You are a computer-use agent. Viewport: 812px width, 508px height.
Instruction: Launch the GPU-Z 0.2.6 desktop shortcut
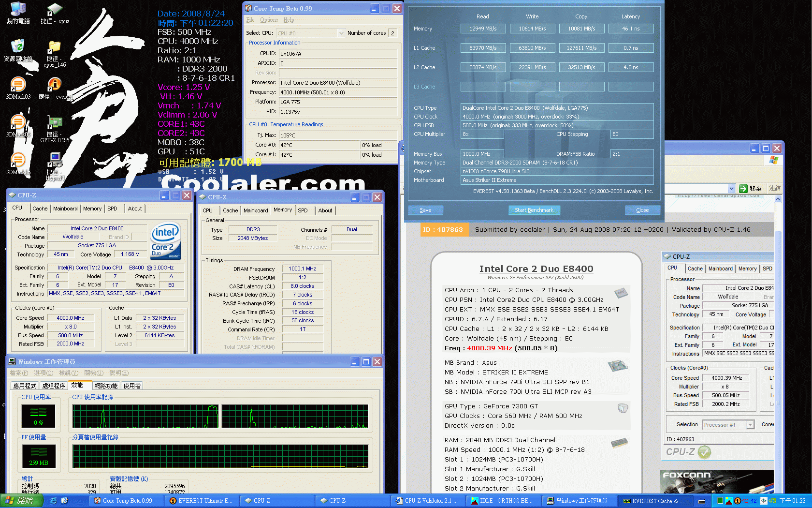point(55,129)
